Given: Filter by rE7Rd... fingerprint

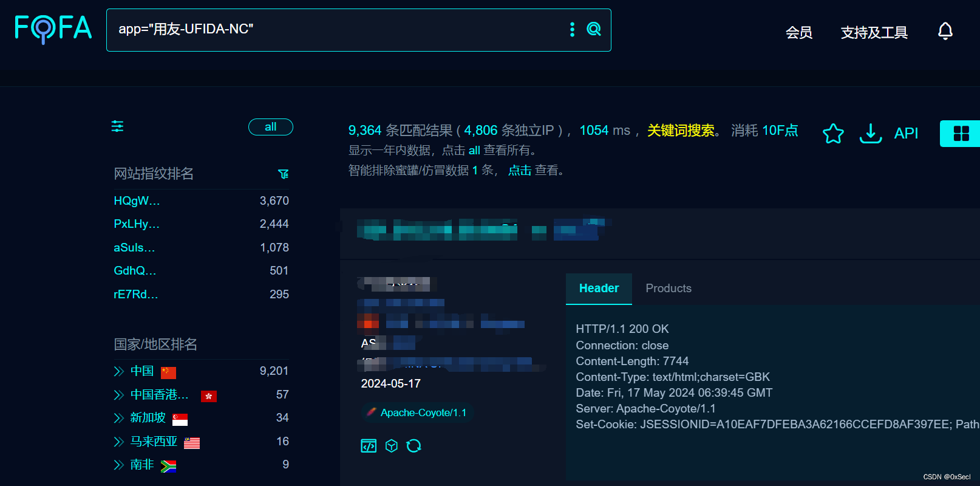Looking at the screenshot, I should (x=136, y=295).
